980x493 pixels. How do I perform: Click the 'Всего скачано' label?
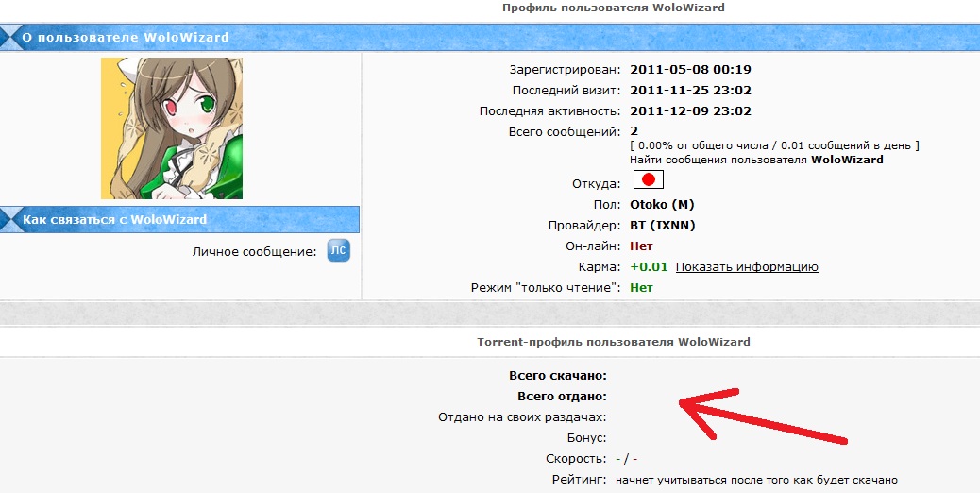pyautogui.click(x=557, y=376)
